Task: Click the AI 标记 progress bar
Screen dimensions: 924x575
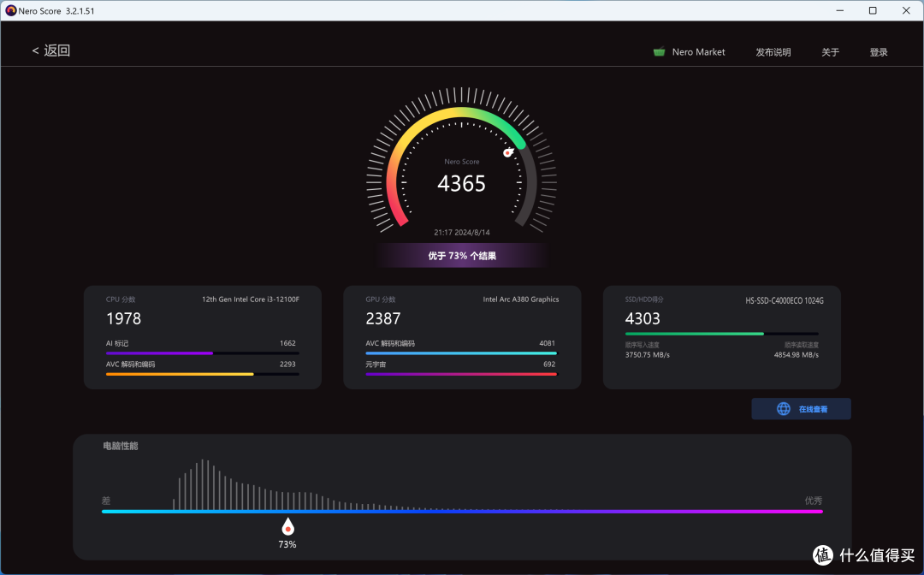Action: (x=202, y=353)
